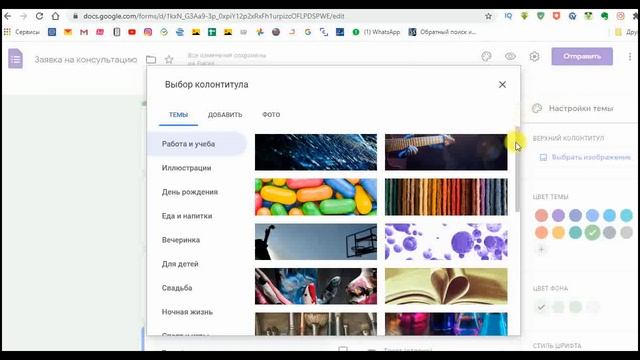Open form settings gear

(534, 56)
